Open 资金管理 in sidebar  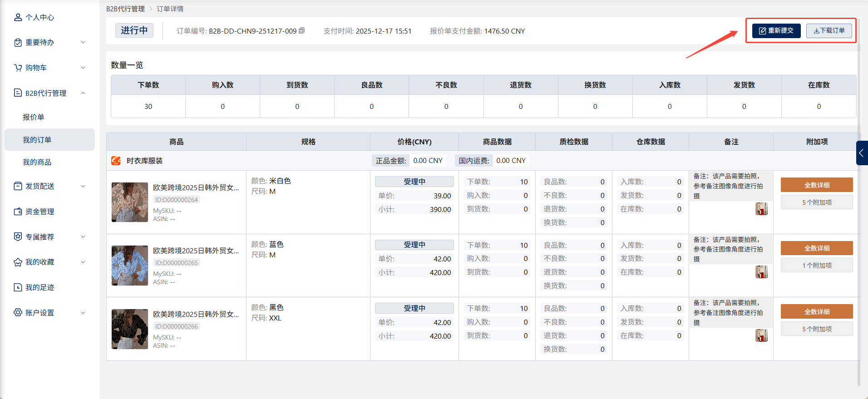40,212
